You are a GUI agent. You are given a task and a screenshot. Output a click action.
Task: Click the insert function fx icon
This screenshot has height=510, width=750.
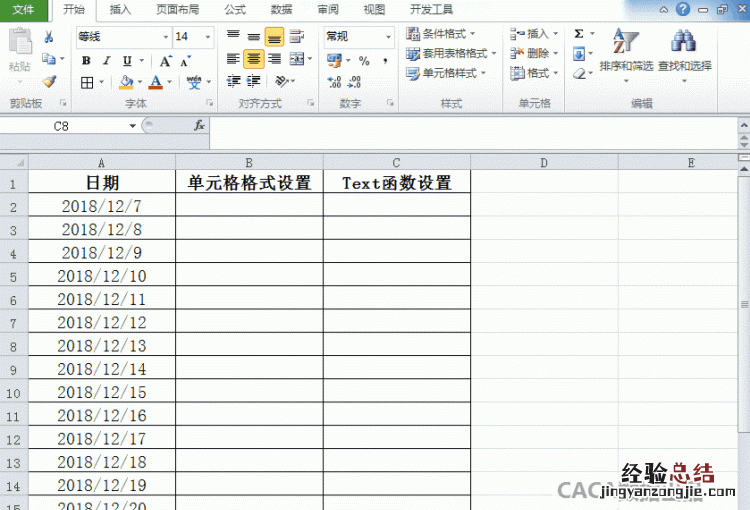[199, 126]
